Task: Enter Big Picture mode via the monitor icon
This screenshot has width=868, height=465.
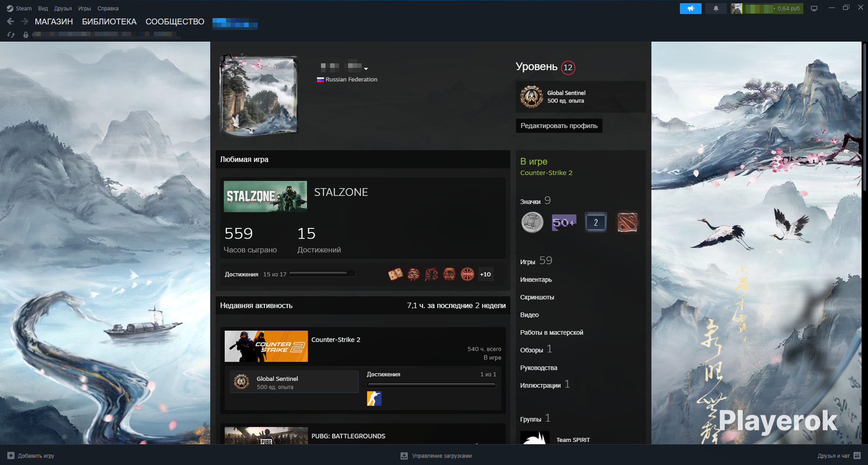Action: [814, 8]
